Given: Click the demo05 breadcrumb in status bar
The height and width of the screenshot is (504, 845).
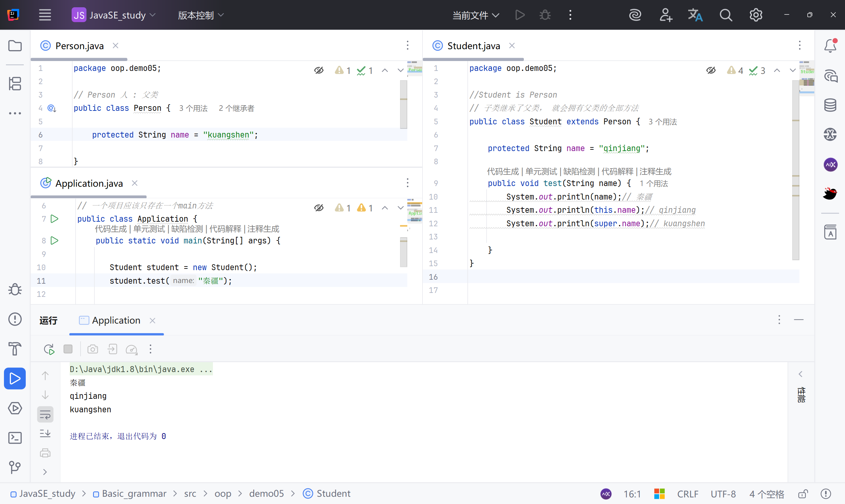Looking at the screenshot, I should click(266, 493).
